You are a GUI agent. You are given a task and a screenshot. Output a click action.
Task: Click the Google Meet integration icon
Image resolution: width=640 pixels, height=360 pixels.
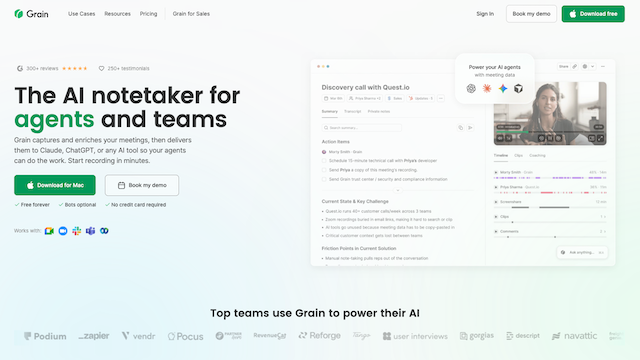tap(49, 231)
